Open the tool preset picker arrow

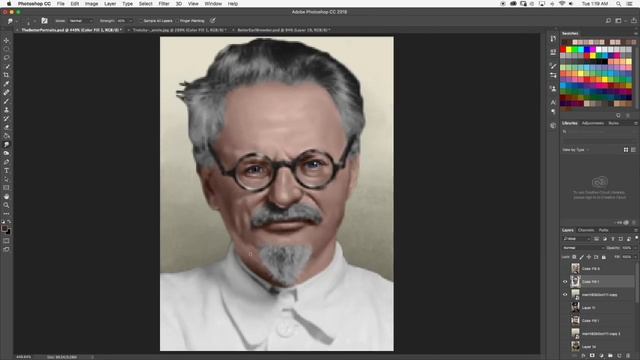click(x=16, y=21)
